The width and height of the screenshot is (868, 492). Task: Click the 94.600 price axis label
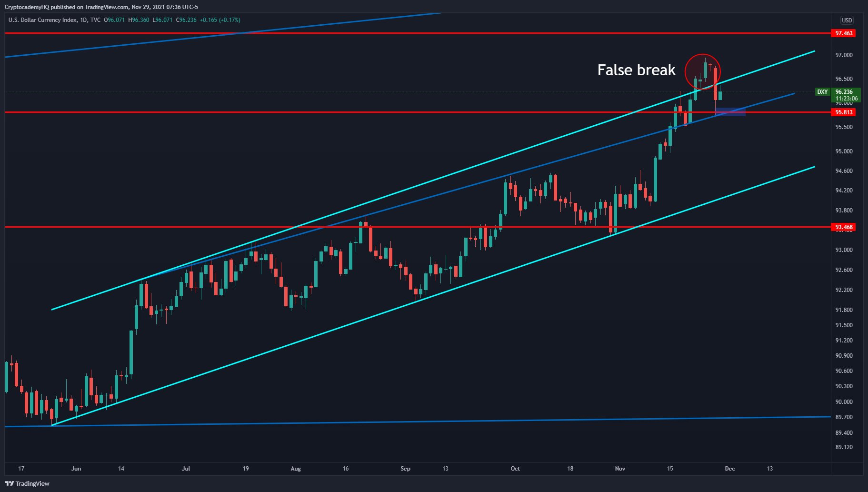(844, 171)
